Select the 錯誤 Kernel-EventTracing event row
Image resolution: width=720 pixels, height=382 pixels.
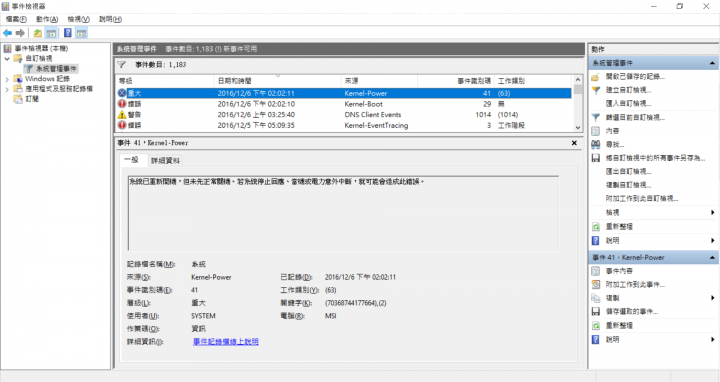[343, 125]
